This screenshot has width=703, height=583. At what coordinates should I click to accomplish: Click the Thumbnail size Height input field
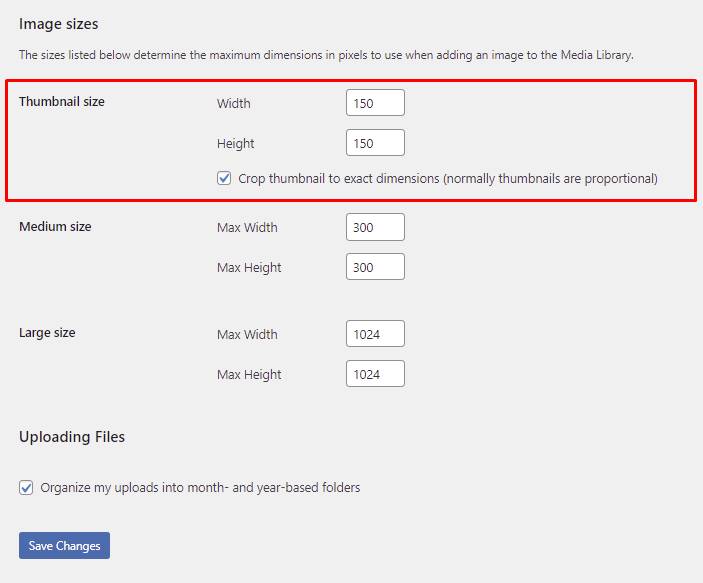375,143
